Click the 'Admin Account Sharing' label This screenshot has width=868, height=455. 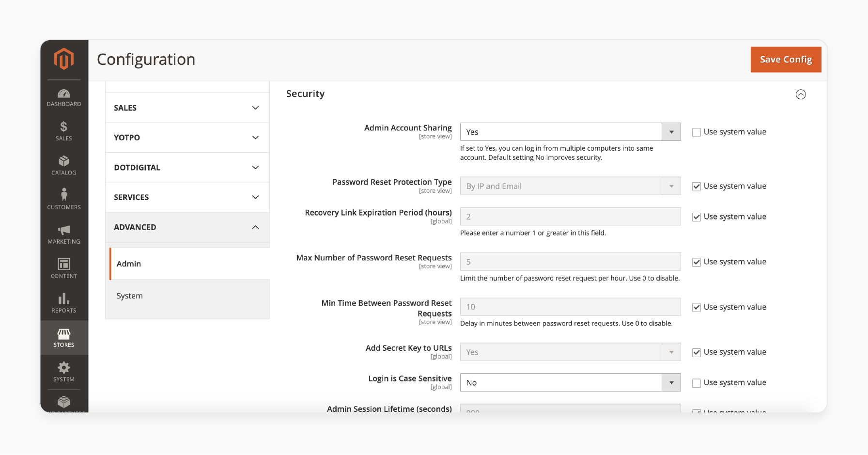pyautogui.click(x=408, y=128)
